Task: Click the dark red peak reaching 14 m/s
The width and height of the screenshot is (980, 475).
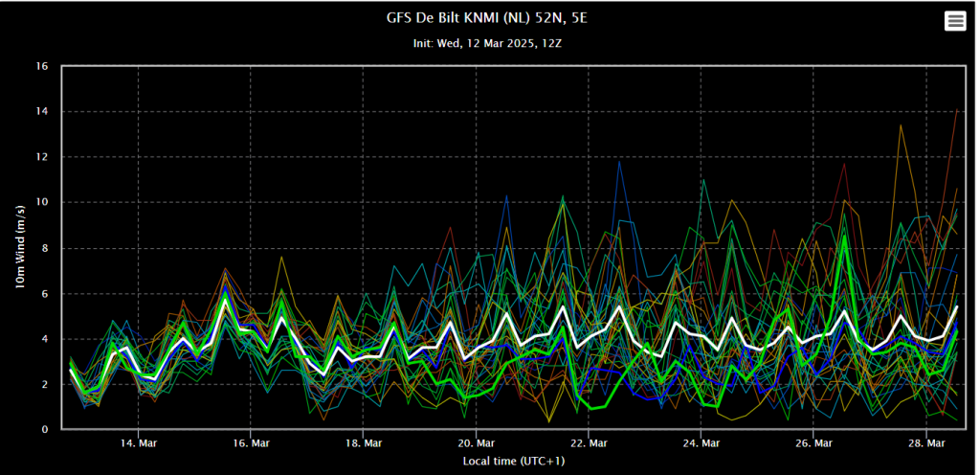Action: coord(956,110)
